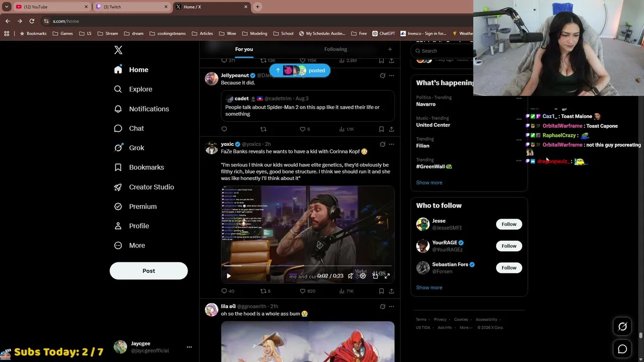Open the browser tab search dropdown
Screen dimensions: 644x362
coord(7,7)
